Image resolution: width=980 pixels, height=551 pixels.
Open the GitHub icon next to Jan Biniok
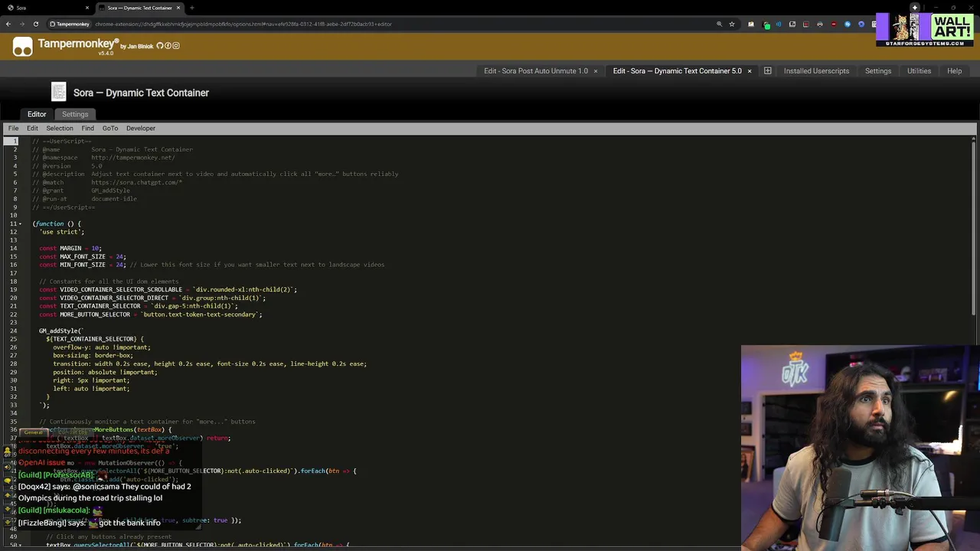pyautogui.click(x=160, y=46)
